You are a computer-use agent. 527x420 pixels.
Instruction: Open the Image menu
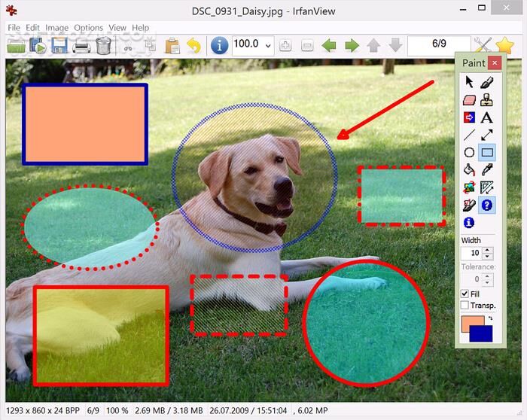coord(56,28)
